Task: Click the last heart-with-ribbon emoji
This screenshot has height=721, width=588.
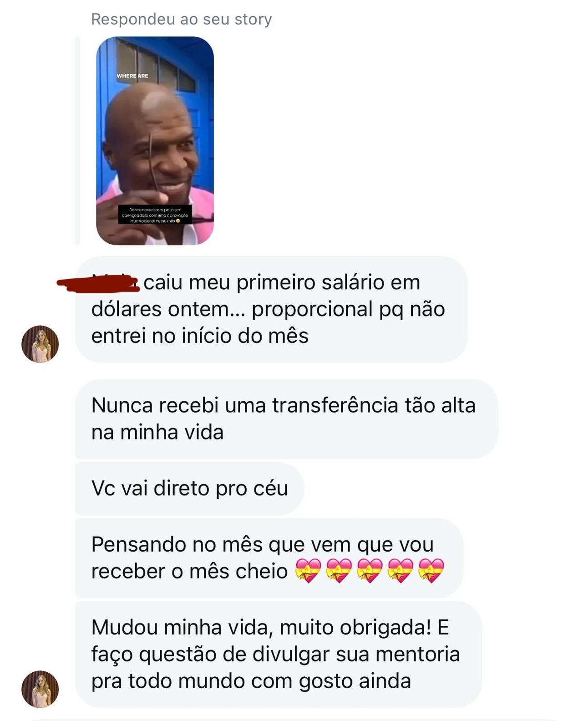Action: pyautogui.click(x=431, y=571)
